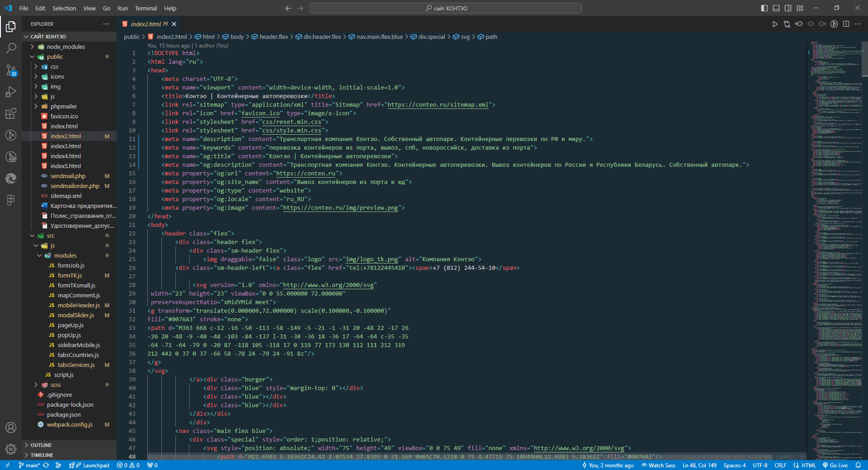Screen dimensions: 868x470
Task: Open sendmail.php in the file explorer
Action: [x=68, y=176]
